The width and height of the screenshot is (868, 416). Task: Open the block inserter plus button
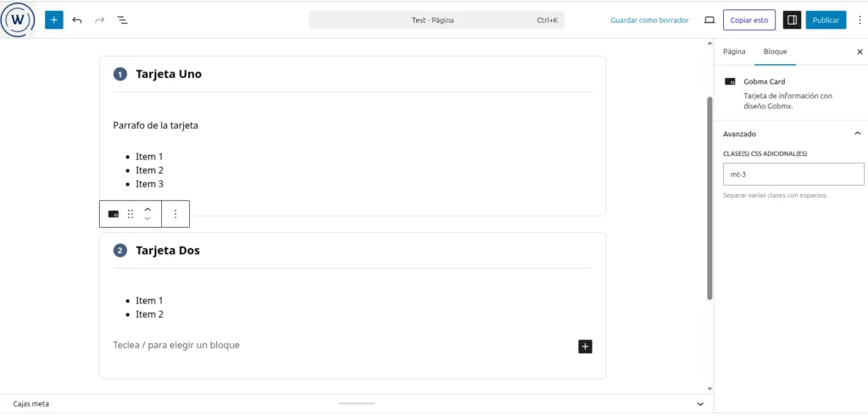coord(54,19)
